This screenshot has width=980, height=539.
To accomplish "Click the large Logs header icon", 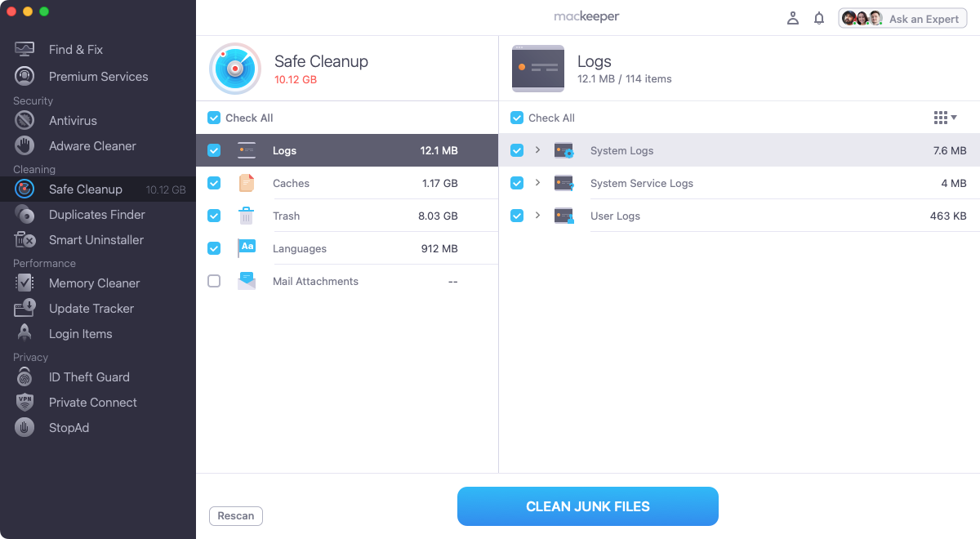I will pos(538,69).
